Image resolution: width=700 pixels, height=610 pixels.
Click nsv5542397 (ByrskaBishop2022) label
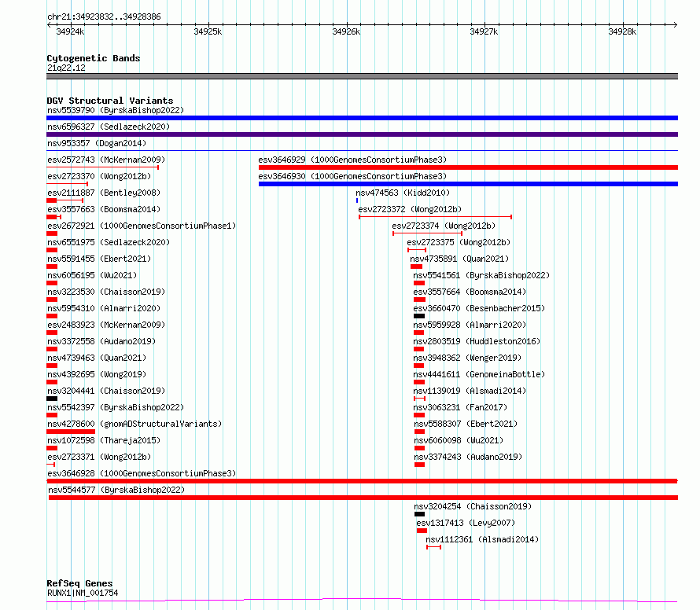click(116, 407)
